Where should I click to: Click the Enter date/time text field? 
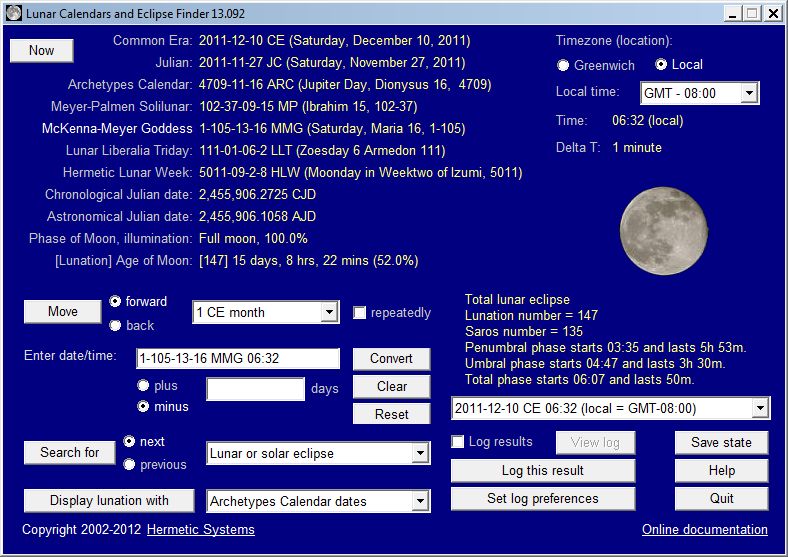[x=238, y=359]
